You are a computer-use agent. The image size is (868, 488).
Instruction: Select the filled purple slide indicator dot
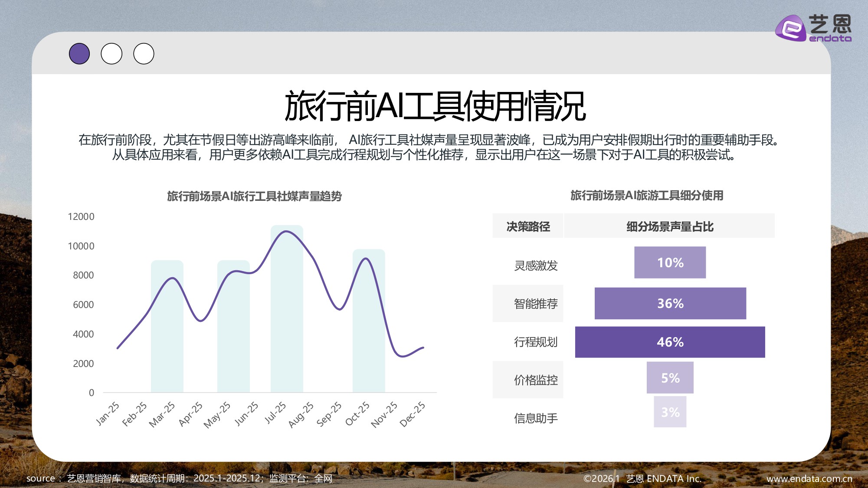pyautogui.click(x=79, y=53)
